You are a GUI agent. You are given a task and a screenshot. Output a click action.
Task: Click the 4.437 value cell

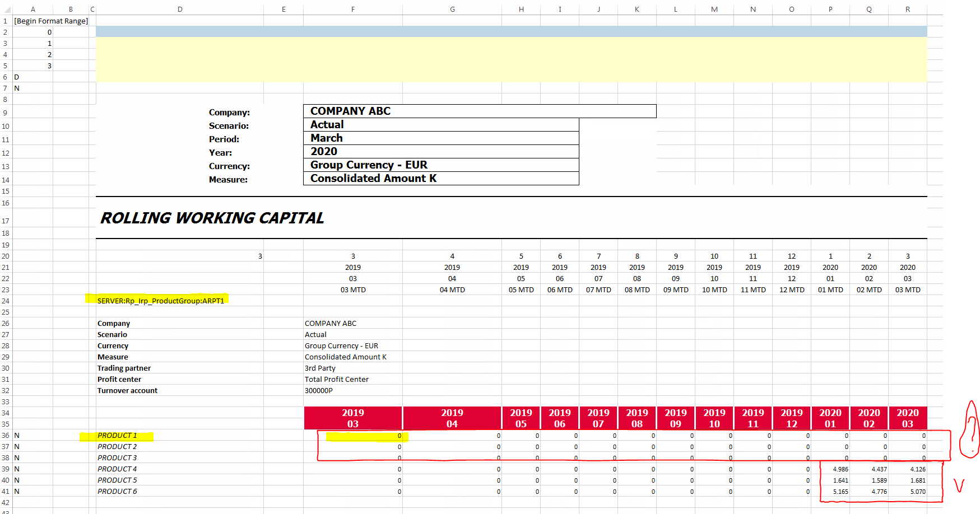point(879,469)
